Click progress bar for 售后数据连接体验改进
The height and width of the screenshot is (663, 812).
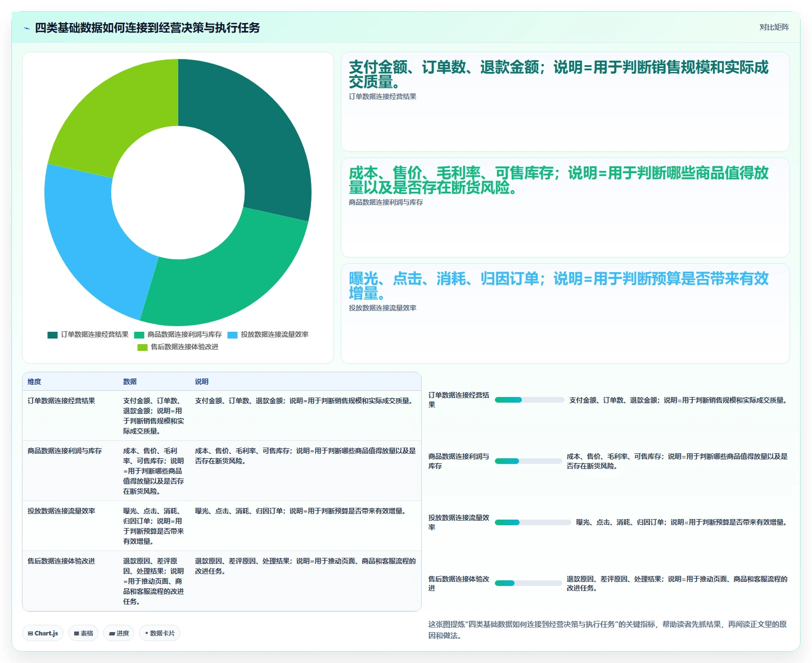coord(529,583)
